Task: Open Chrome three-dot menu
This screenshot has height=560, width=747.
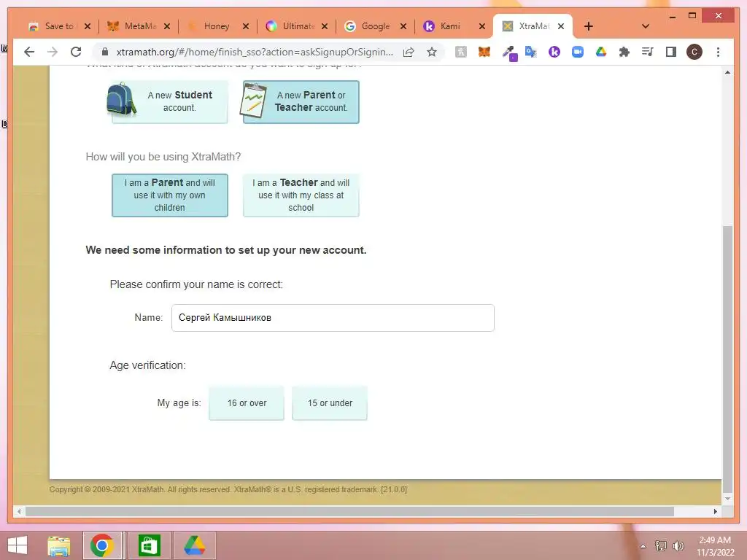Action: click(718, 52)
